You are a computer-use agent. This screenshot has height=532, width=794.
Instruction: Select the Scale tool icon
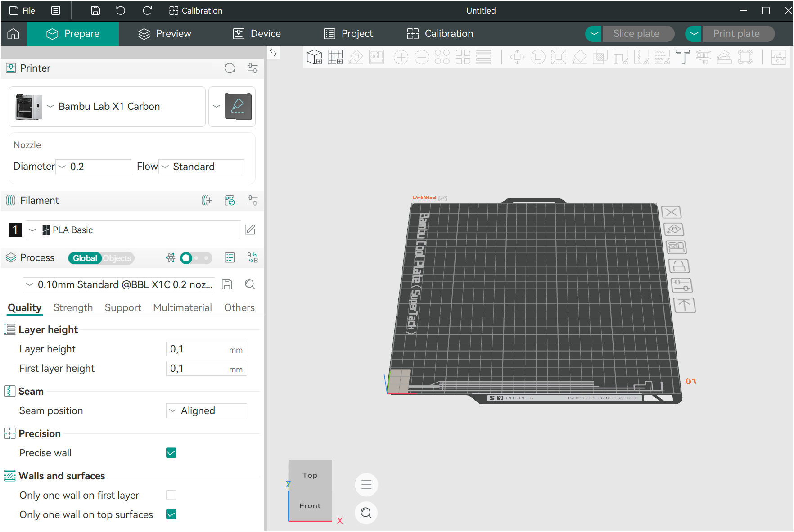(x=559, y=57)
